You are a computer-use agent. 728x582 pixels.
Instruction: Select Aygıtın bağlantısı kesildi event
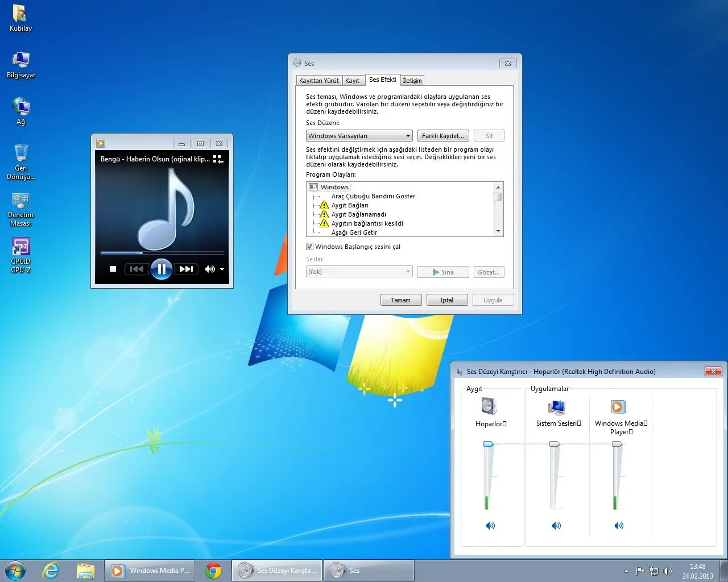click(367, 223)
